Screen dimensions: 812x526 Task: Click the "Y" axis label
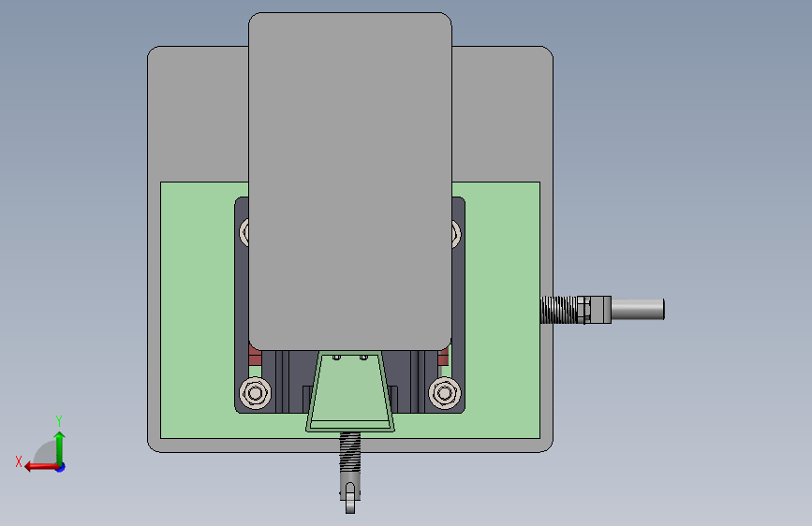tap(59, 421)
